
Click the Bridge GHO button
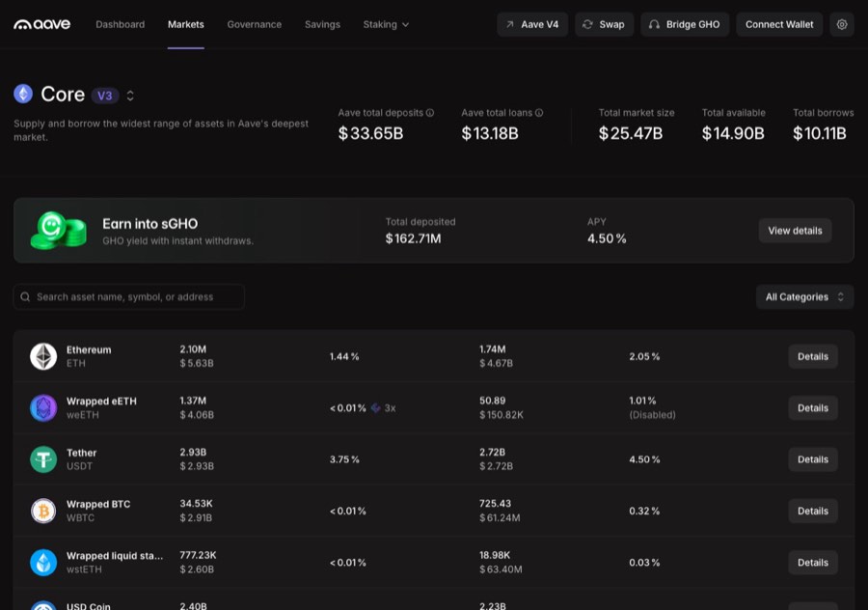click(685, 24)
